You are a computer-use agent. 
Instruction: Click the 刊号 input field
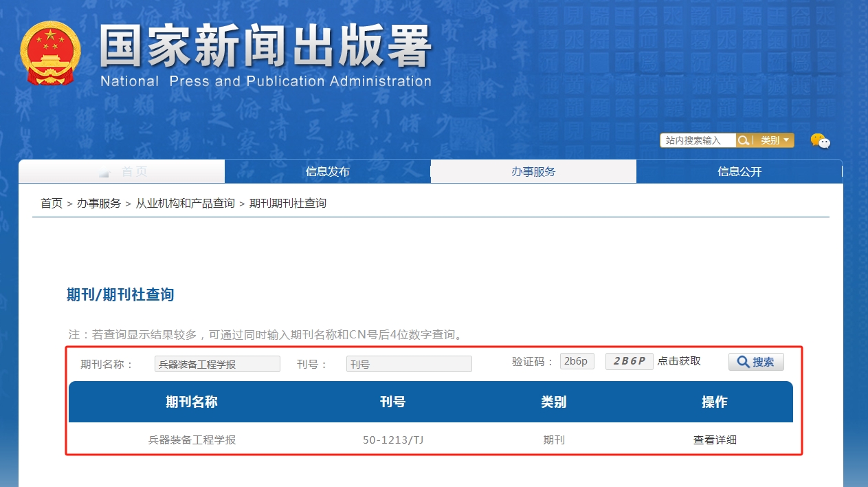click(409, 364)
